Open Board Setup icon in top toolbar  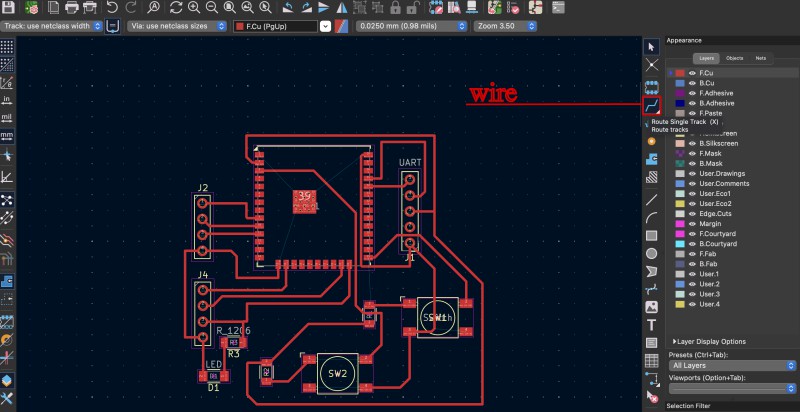(31, 7)
